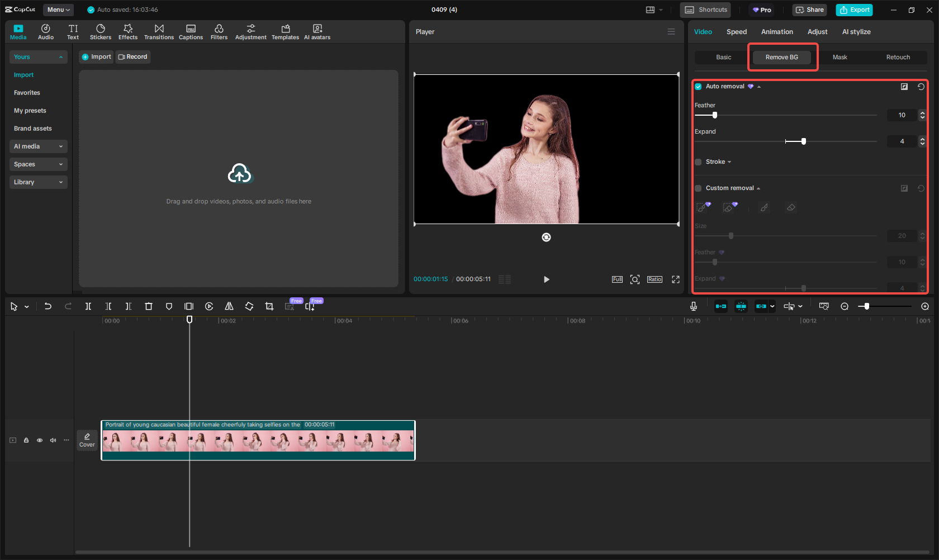Click the Record voiceover microphone icon

click(x=693, y=306)
